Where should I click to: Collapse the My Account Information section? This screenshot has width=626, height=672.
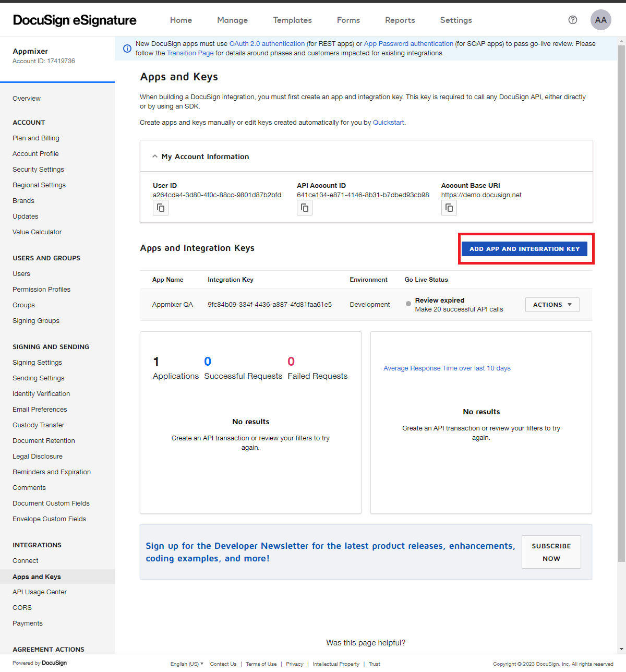pos(155,157)
